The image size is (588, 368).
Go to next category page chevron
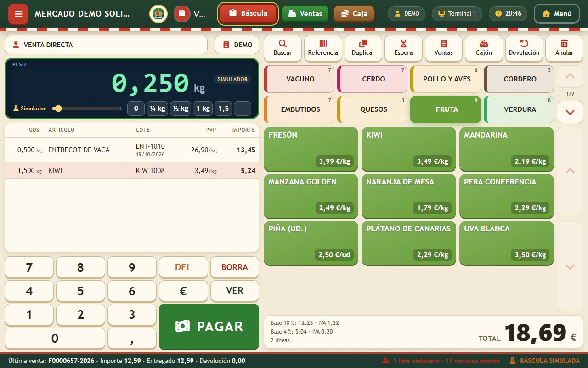(x=570, y=112)
